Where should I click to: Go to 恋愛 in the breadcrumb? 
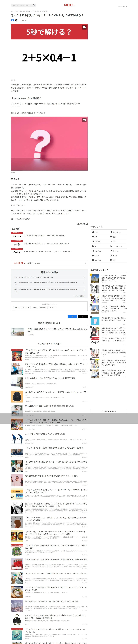(17, 11)
